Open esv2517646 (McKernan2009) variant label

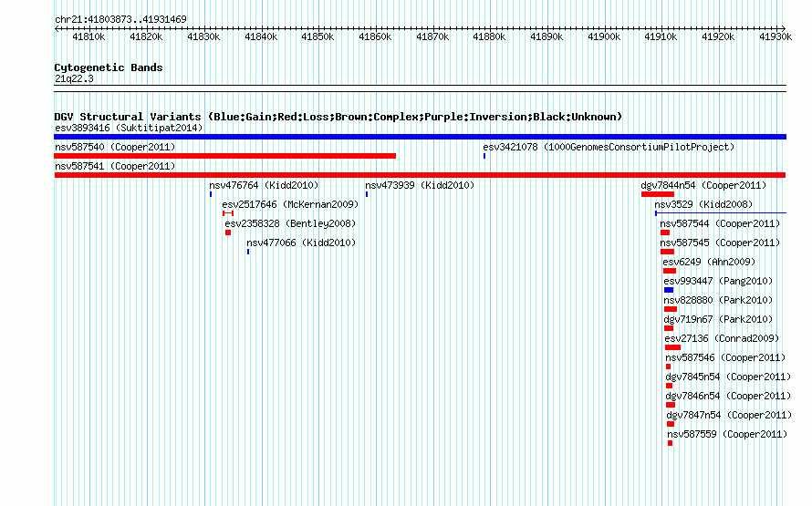(290, 204)
